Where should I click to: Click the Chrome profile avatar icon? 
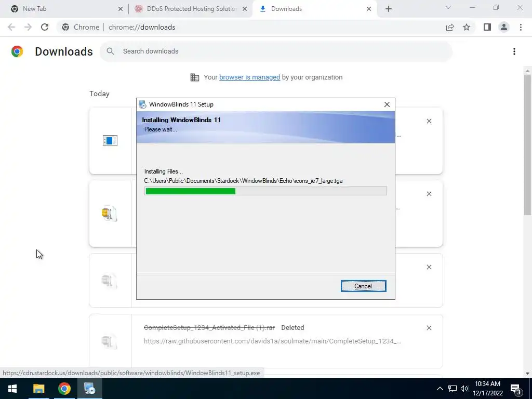(504, 27)
